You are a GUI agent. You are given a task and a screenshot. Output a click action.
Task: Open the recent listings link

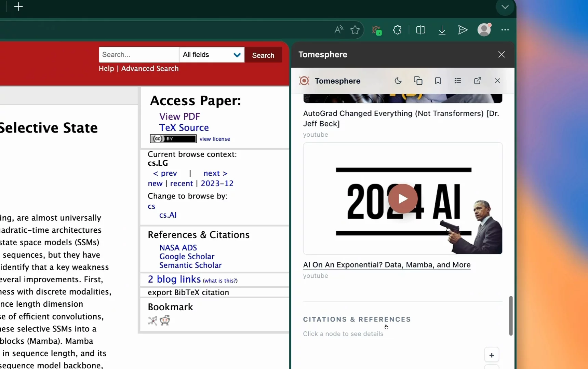pos(182,184)
